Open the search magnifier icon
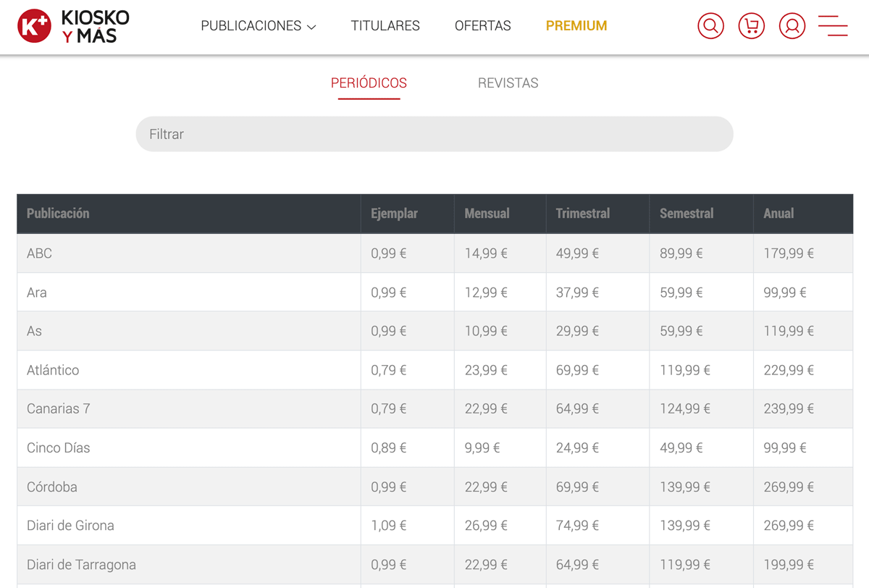This screenshot has width=869, height=588. click(x=710, y=26)
